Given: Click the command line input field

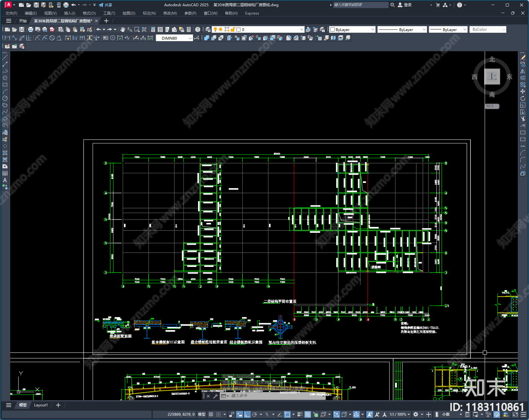Looking at the screenshot, I should pyautogui.click(x=278, y=396).
